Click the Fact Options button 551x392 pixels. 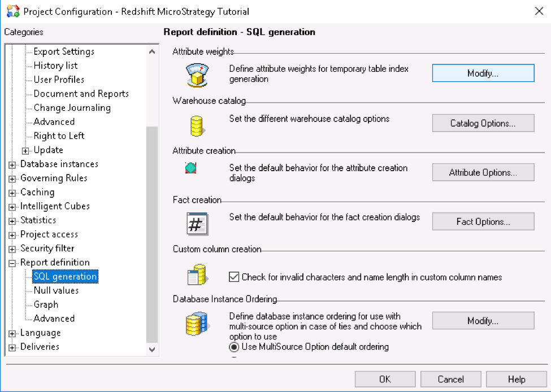(x=483, y=221)
